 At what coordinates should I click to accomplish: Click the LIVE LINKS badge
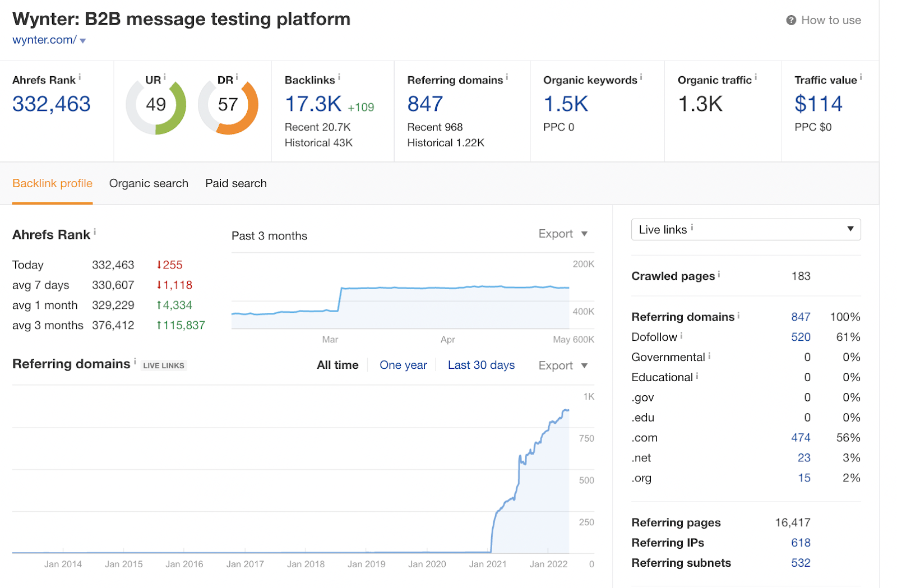click(x=163, y=365)
